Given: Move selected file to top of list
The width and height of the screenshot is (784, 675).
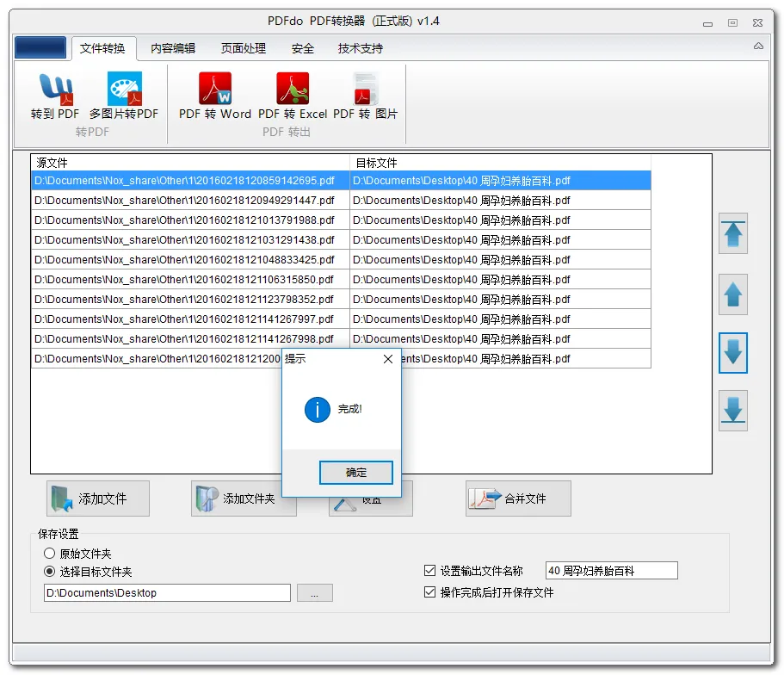Looking at the screenshot, I should pyautogui.click(x=733, y=235).
